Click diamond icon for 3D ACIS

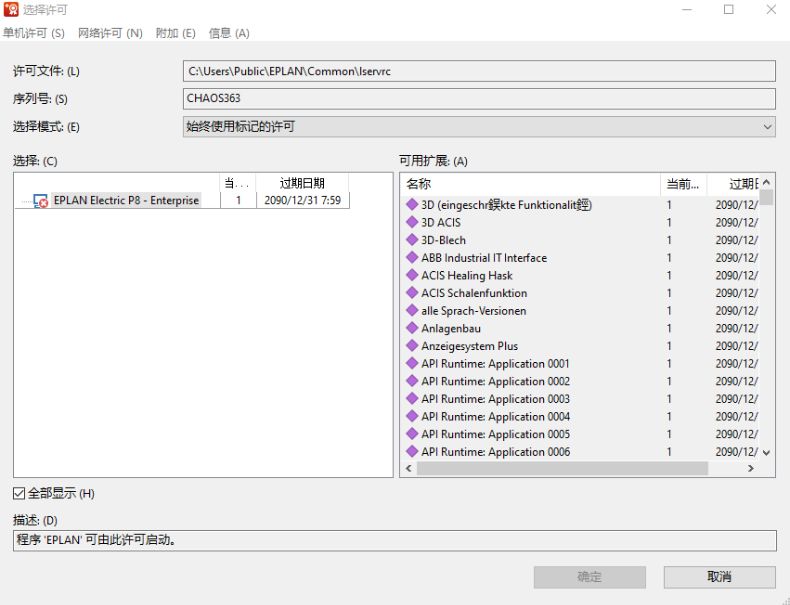(x=412, y=222)
